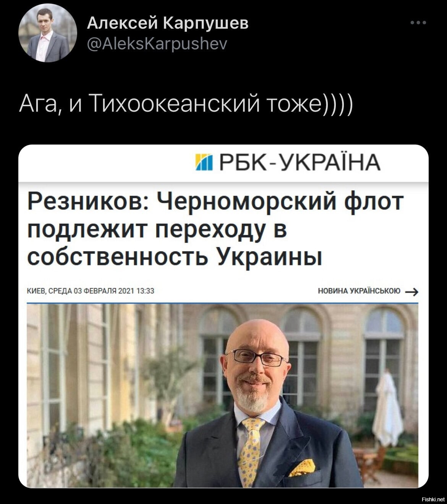Click the yellow pocket square in the photo
Image resolution: width=447 pixels, height=504 pixels.
302,468
